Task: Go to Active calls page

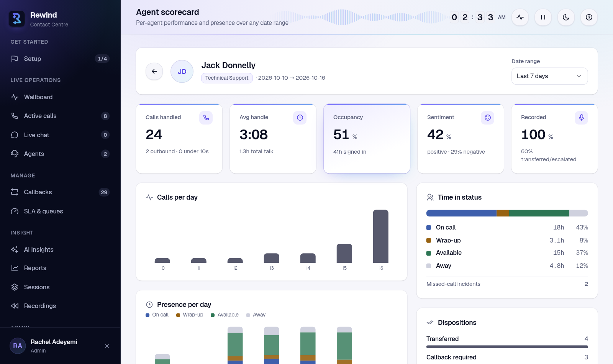Action: [60, 116]
